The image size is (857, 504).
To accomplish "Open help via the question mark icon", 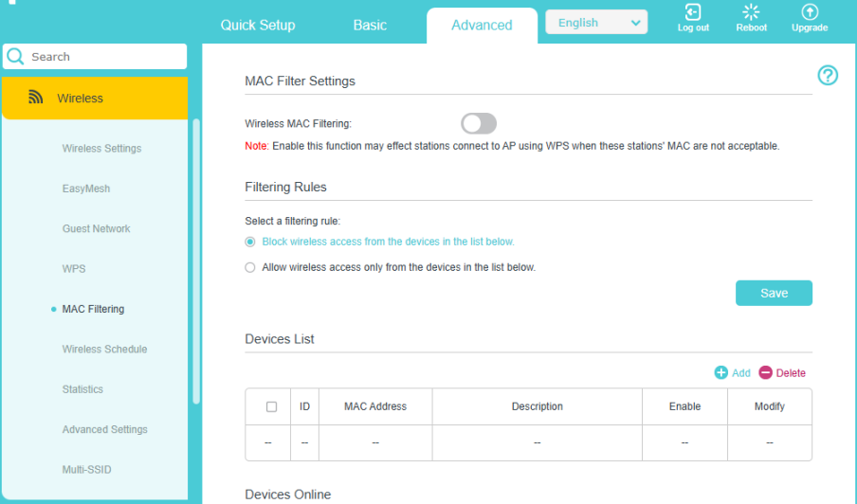I will [x=828, y=76].
